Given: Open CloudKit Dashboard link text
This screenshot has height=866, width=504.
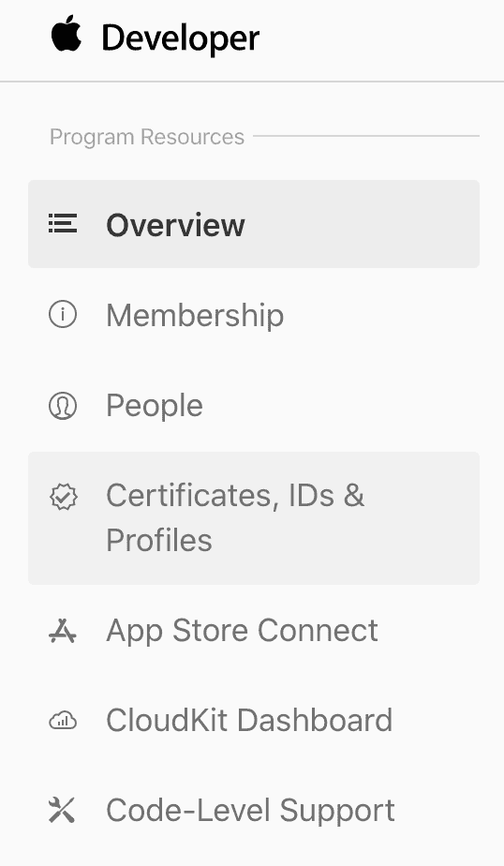Looking at the screenshot, I should (249, 720).
